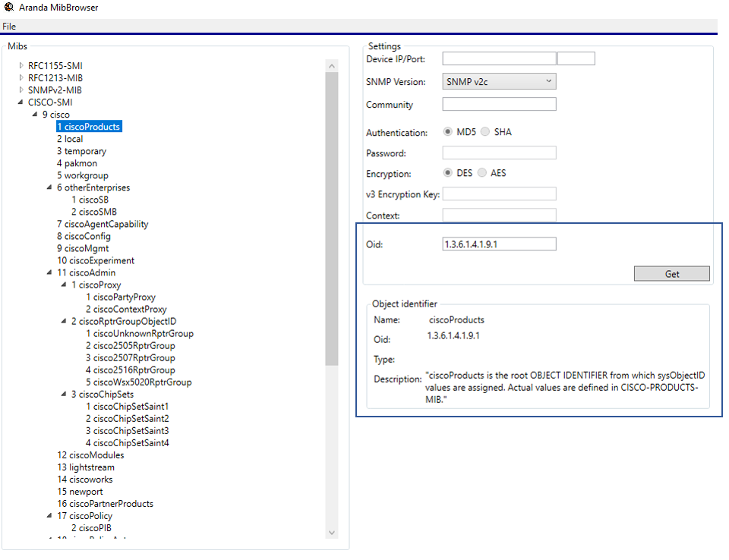729x560 pixels.
Task: Select the 1 ciscoChipSetSaint1 item
Action: point(127,406)
